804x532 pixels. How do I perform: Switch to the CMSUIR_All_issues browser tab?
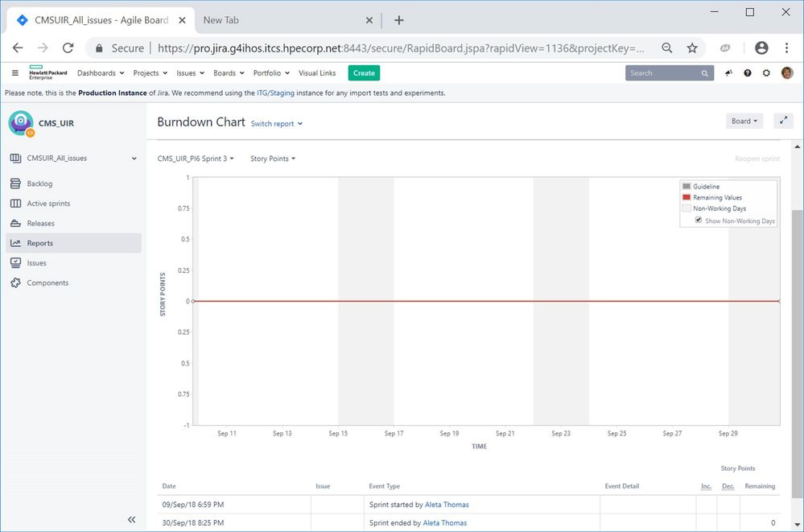point(101,20)
